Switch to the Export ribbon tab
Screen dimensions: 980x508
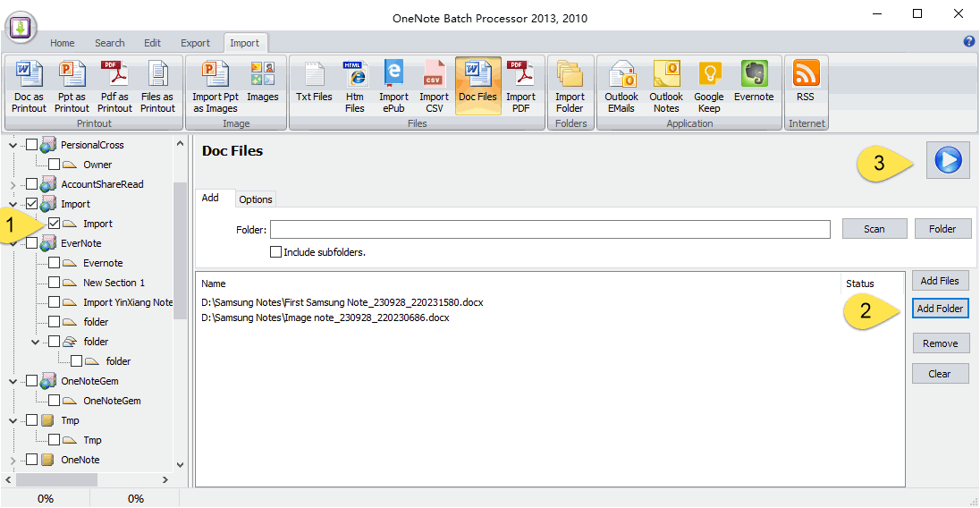[x=196, y=43]
